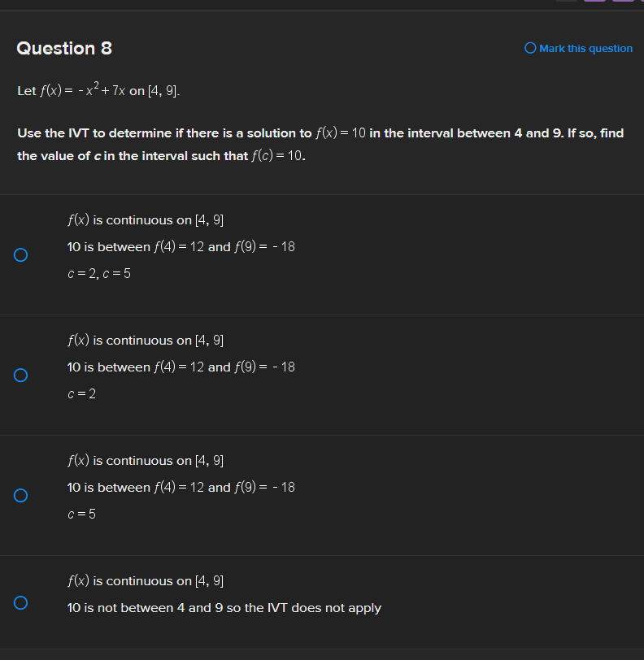Select the answer option with only c = 2

(20, 375)
